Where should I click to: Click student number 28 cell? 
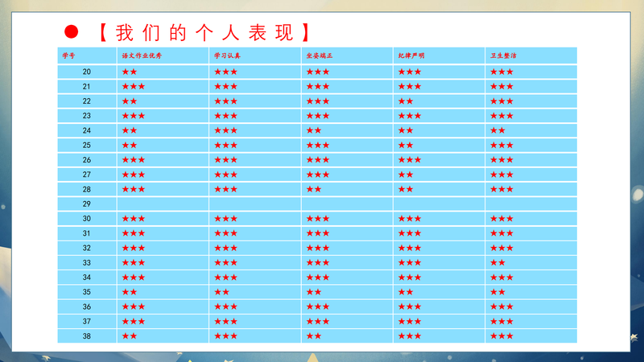[87, 189]
